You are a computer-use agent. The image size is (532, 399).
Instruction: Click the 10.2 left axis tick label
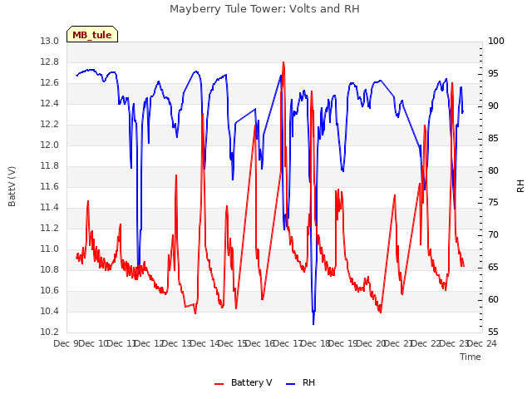(50, 332)
